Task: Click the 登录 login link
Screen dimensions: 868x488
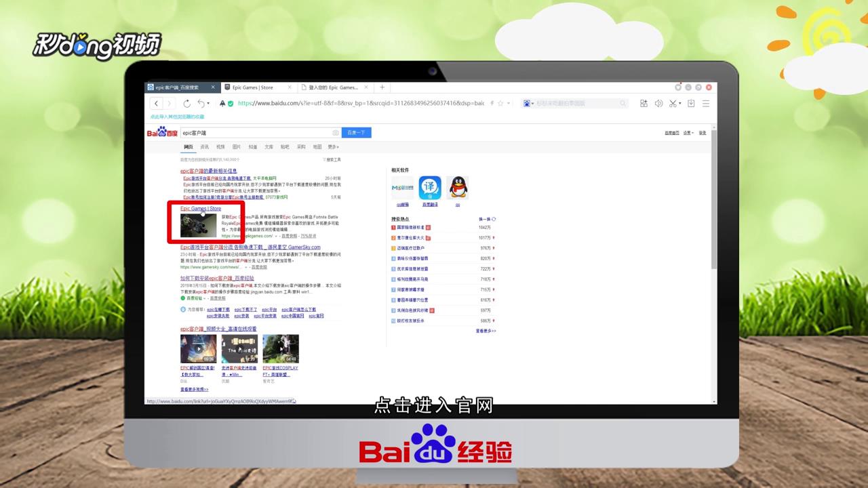Action: tap(703, 133)
